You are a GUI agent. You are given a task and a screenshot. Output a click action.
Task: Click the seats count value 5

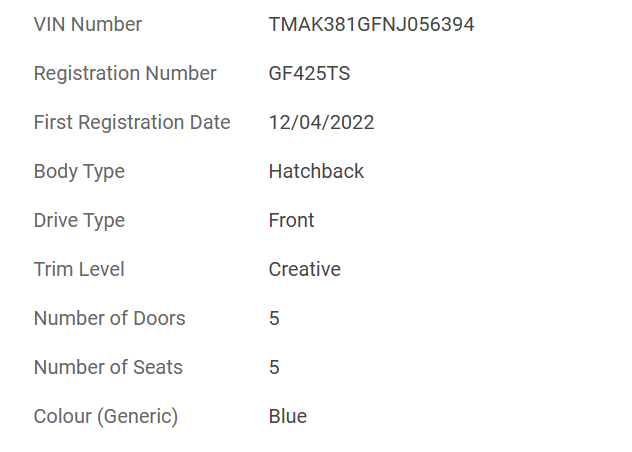pyautogui.click(x=274, y=368)
